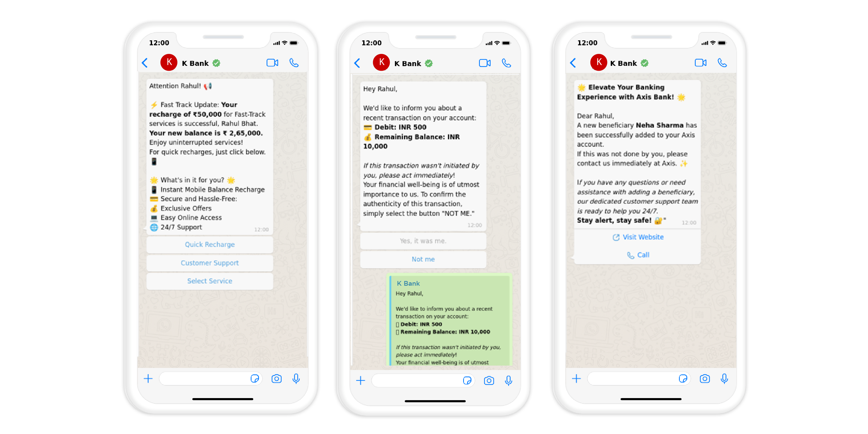Tap the sticker emoji icon in input bar
This screenshot has width=868, height=434.
254,378
